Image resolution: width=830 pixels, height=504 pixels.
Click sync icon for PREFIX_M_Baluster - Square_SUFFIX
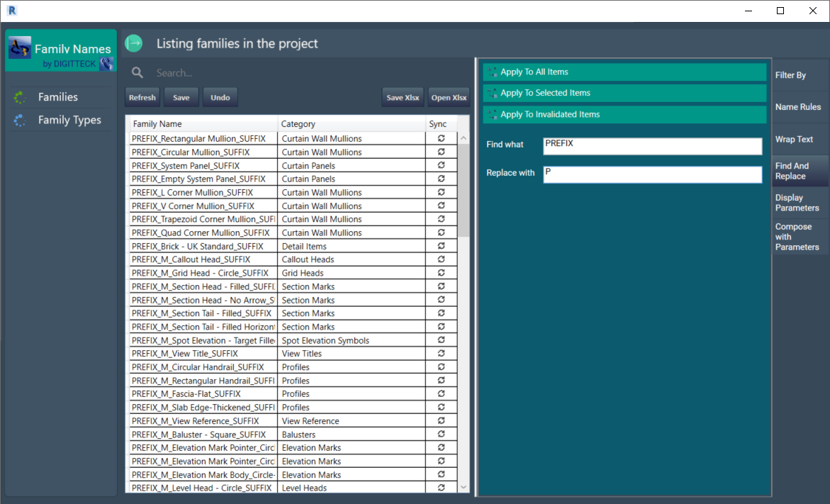click(x=441, y=434)
